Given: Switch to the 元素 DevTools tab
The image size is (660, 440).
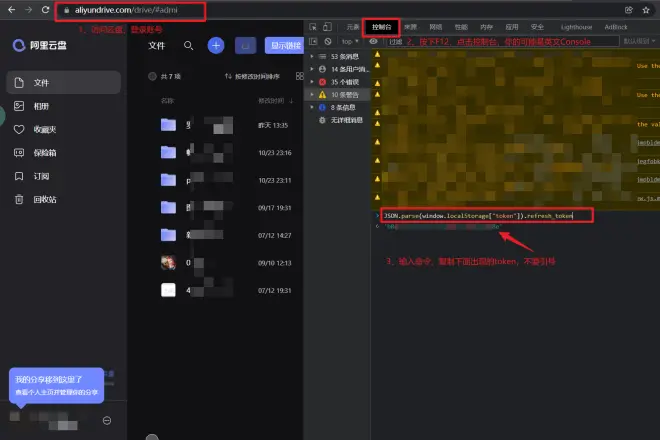Looking at the screenshot, I should (x=353, y=27).
